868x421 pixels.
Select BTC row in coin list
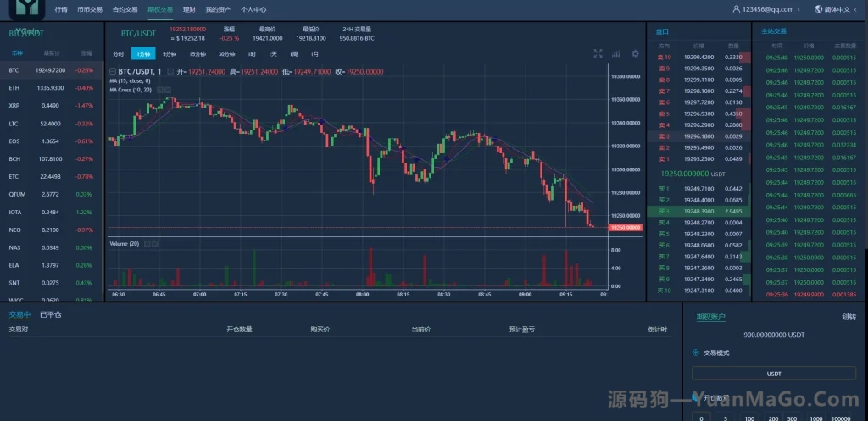click(x=52, y=70)
